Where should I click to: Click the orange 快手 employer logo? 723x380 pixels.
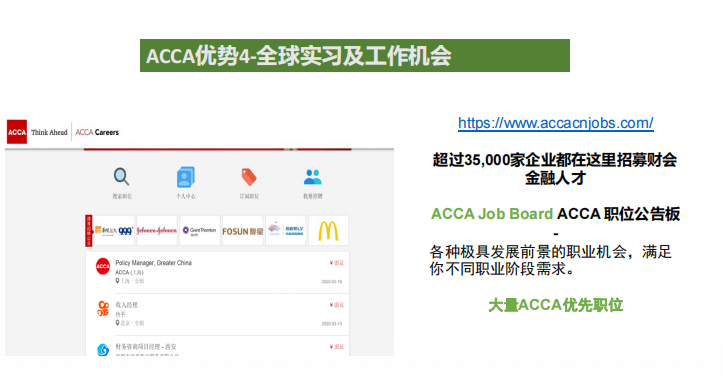(x=103, y=308)
